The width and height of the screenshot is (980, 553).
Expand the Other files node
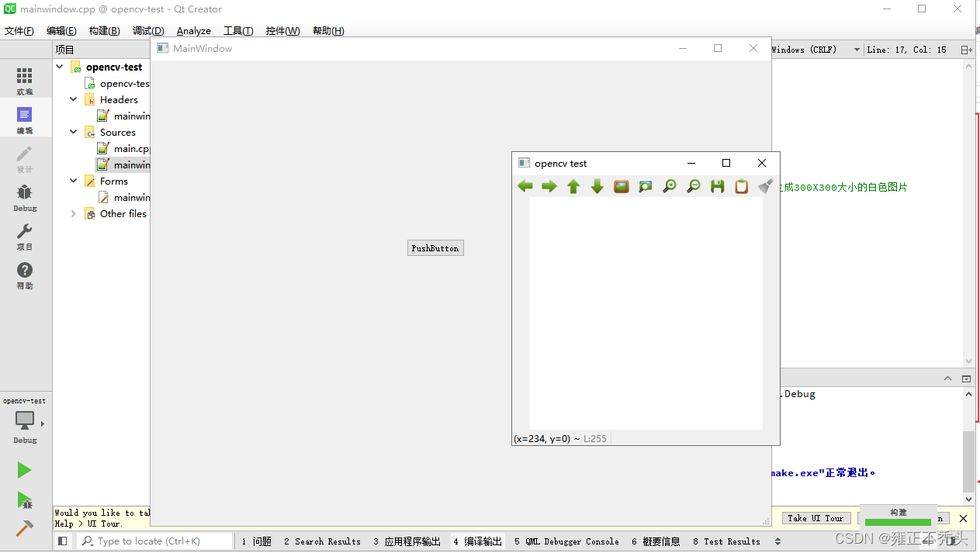[x=72, y=213]
